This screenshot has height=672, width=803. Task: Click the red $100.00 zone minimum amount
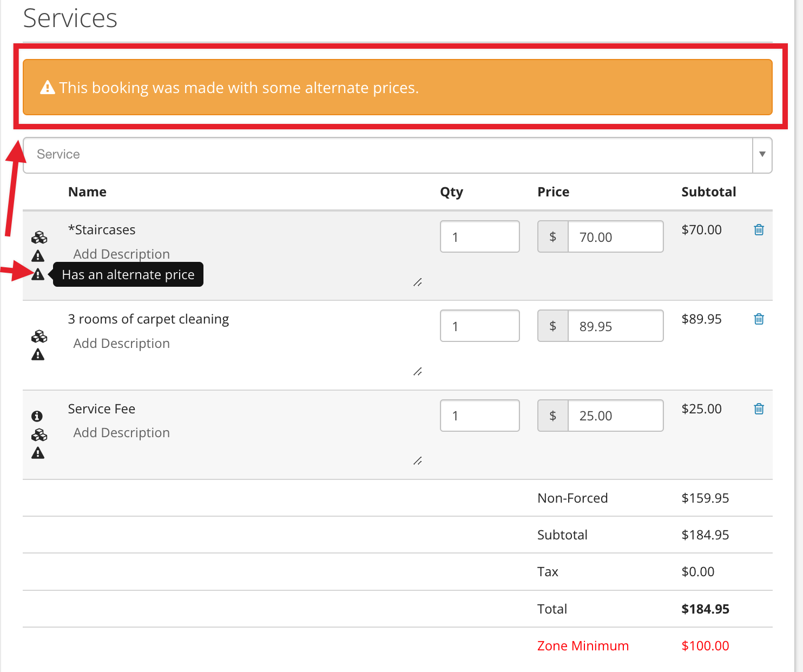click(706, 646)
